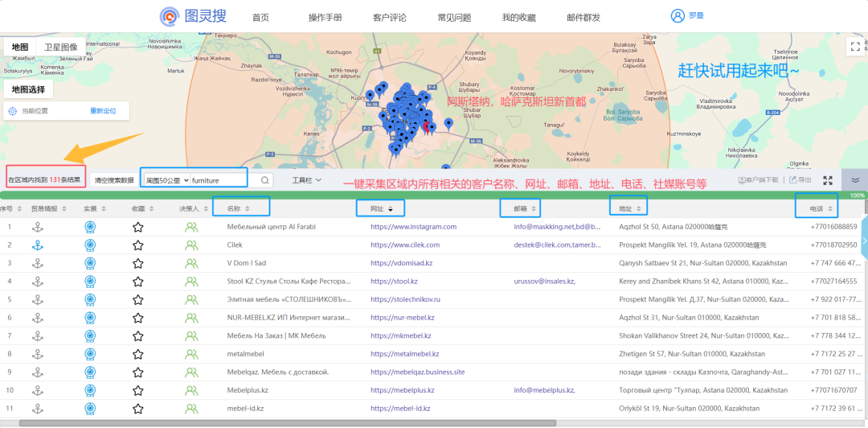Open trade intelligence anchor for metalmebel
The image size is (868, 428).
[37, 354]
